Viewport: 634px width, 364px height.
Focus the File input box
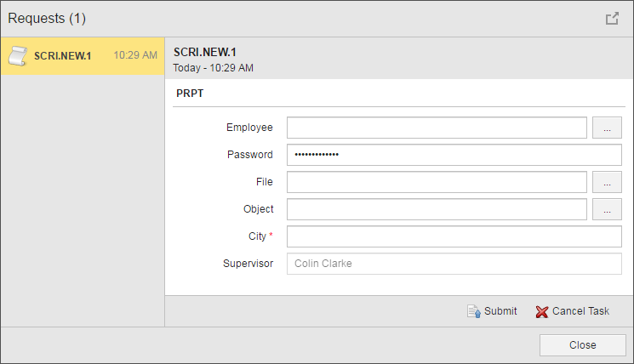click(x=437, y=182)
